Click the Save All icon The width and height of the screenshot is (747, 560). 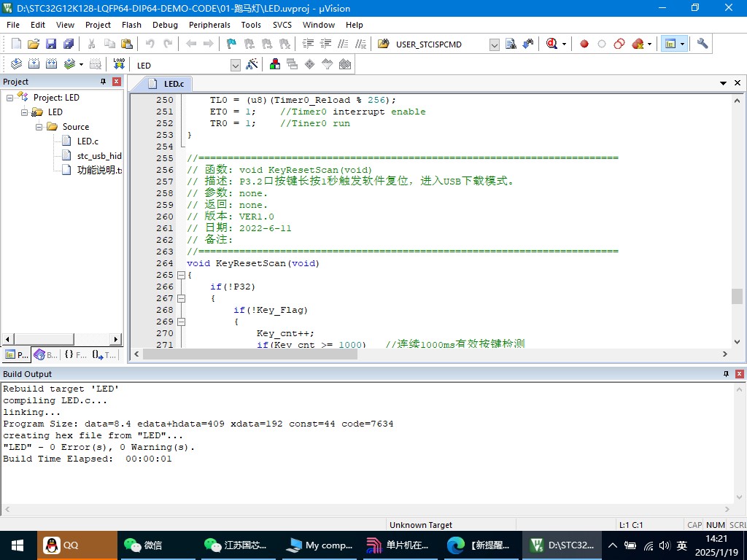pos(69,44)
